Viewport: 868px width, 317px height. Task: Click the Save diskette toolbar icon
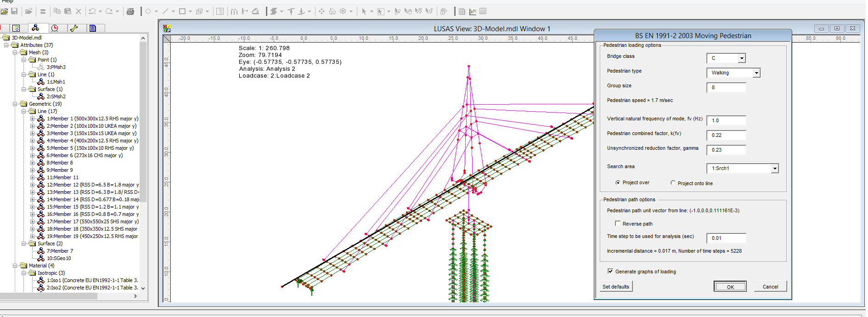tap(14, 11)
